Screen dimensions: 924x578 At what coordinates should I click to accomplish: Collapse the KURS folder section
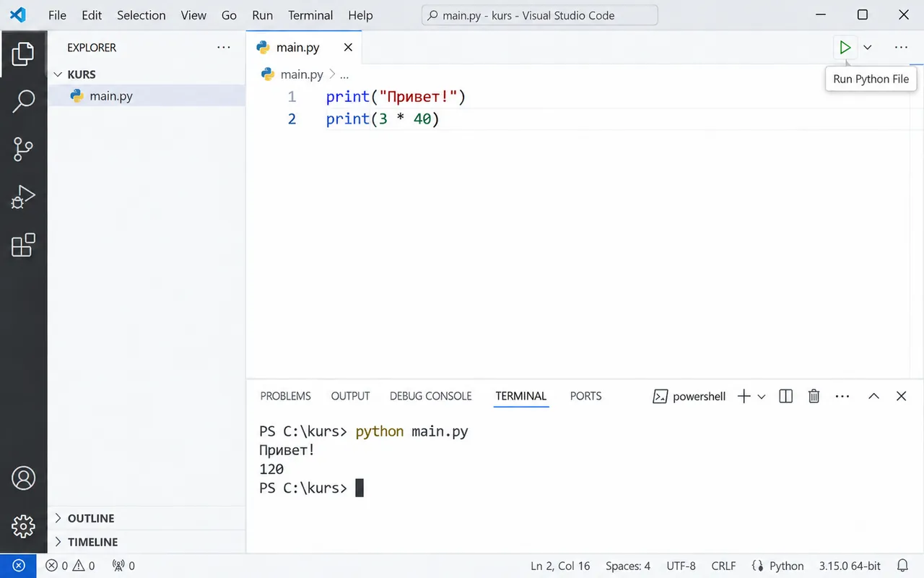(x=147, y=74)
